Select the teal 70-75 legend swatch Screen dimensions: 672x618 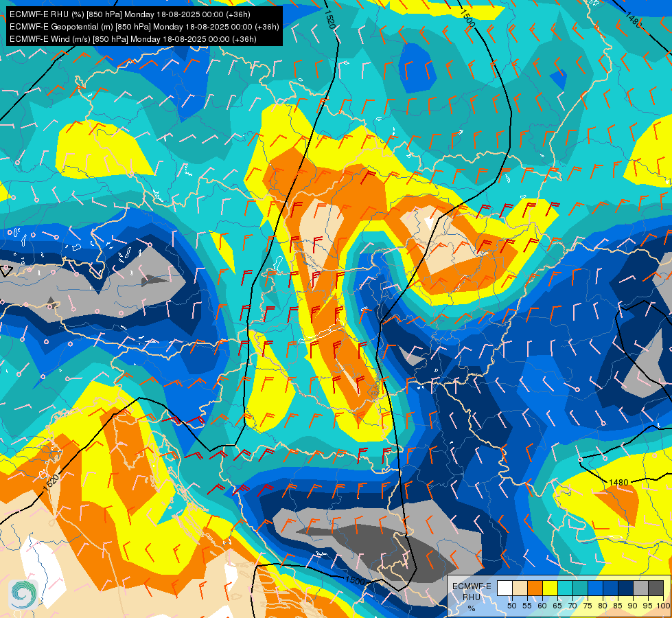click(580, 588)
